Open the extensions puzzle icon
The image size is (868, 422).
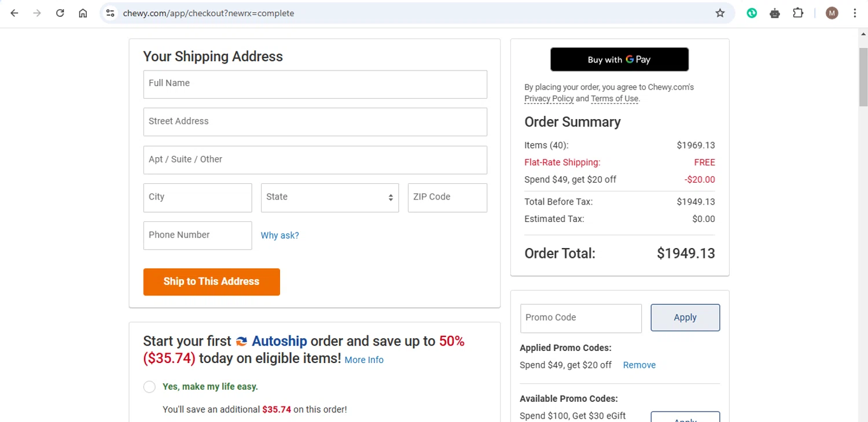pyautogui.click(x=798, y=13)
